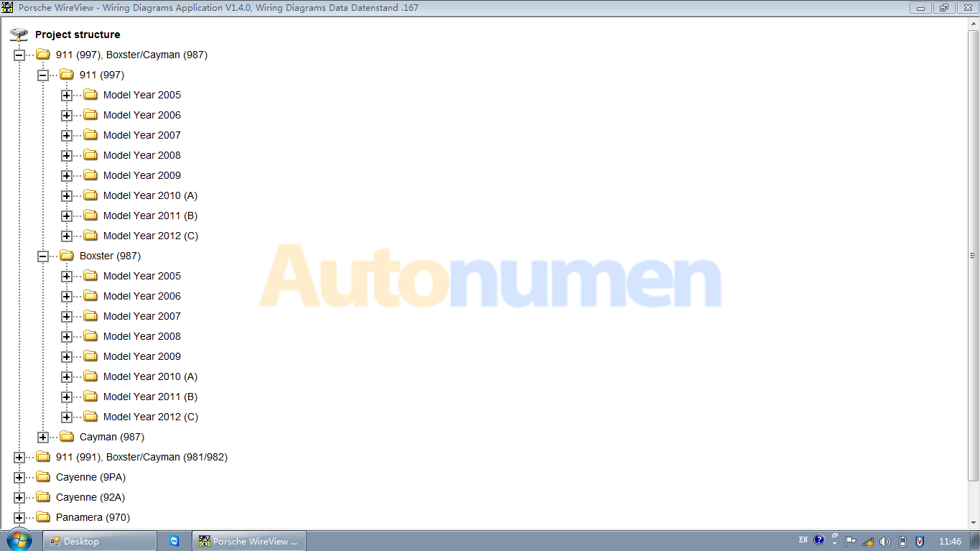
Task: Collapse the 911 (997) subfolder
Action: [43, 75]
